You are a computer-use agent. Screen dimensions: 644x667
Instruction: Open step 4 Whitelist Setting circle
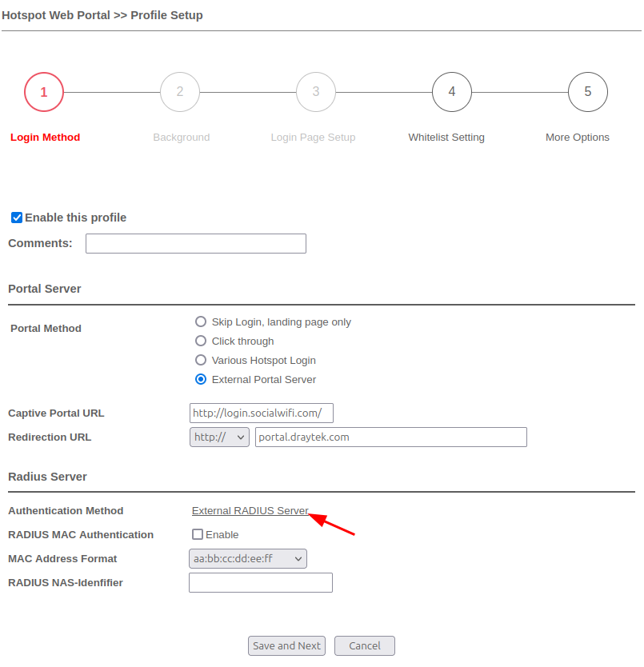(x=452, y=92)
